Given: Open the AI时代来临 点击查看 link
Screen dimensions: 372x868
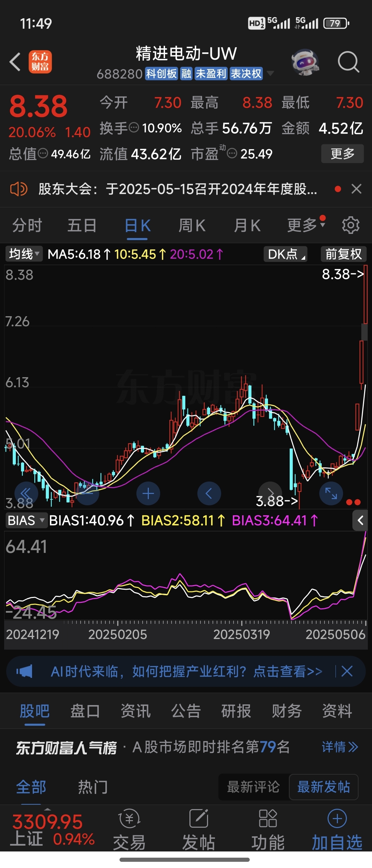Looking at the screenshot, I should (x=186, y=671).
